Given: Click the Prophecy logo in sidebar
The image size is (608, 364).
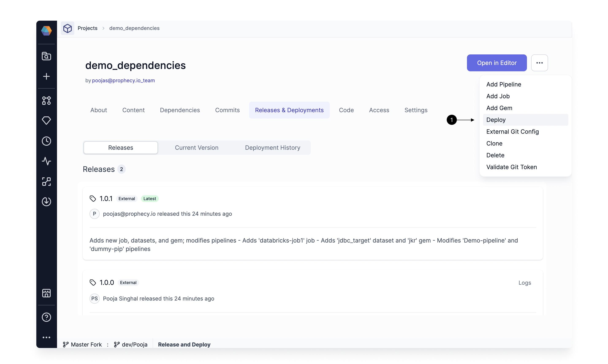Looking at the screenshot, I should [46, 31].
